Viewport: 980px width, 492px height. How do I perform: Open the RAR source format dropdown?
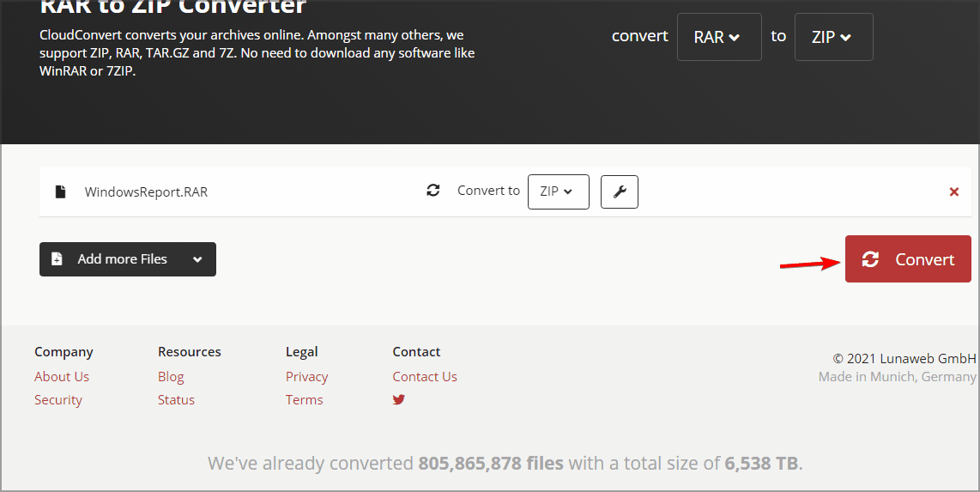[718, 37]
